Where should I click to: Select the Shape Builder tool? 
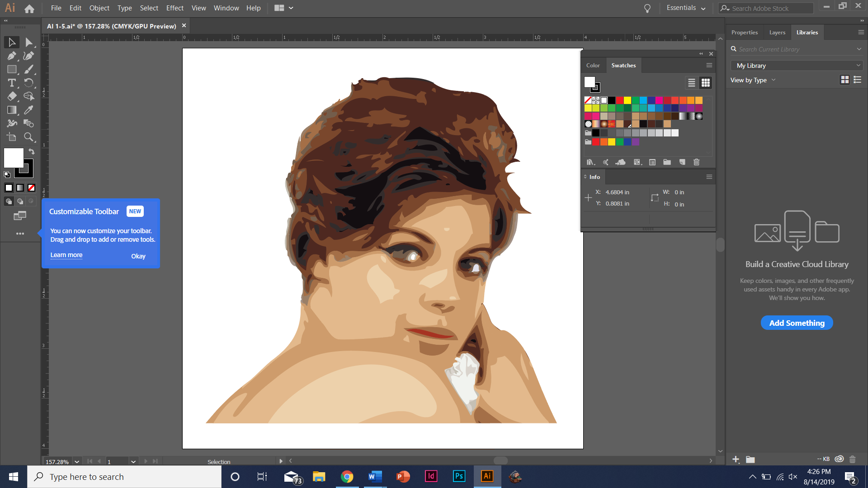coord(28,96)
